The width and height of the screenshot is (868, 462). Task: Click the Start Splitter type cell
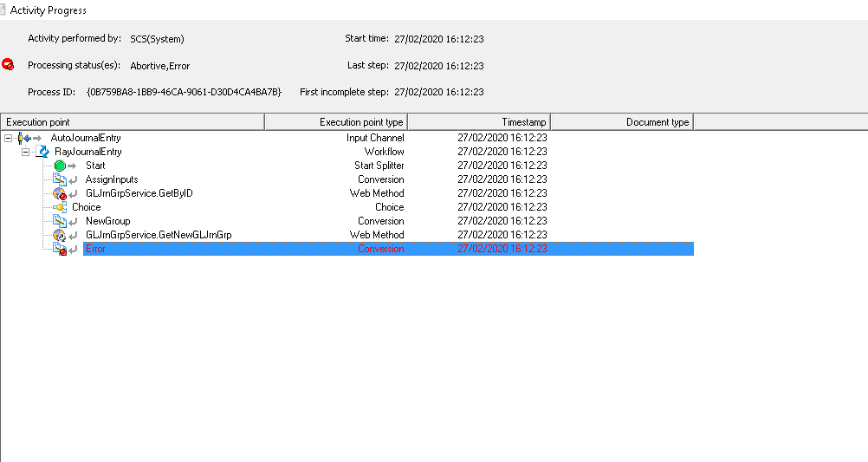[x=379, y=166]
